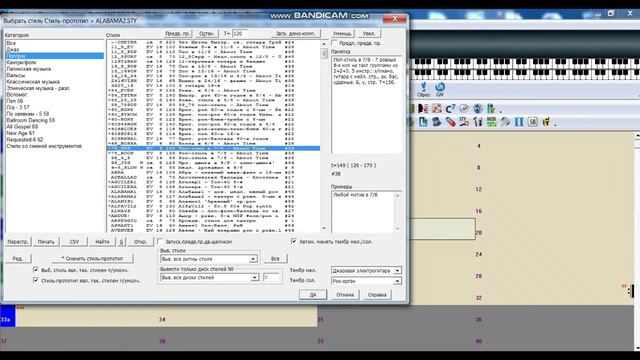Image resolution: width=640 pixels, height=360 pixels.
Task: Click the red-blue capsule icon in lower toolbar
Action: point(450,122)
